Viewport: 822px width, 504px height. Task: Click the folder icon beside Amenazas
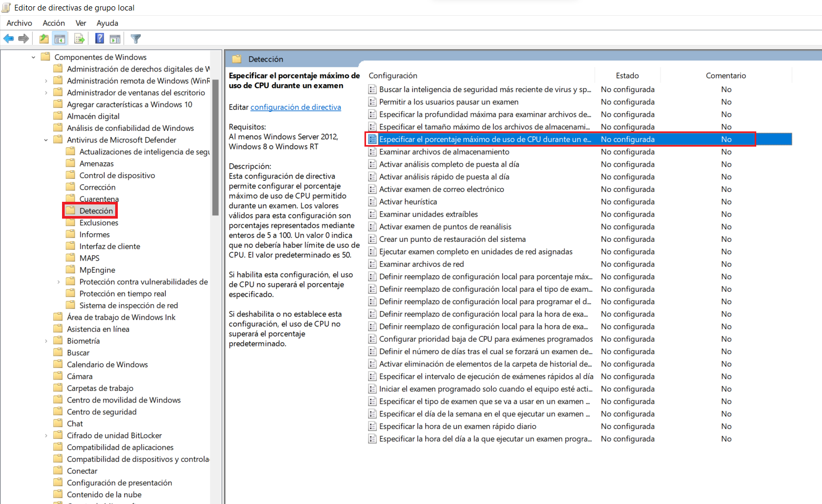tap(70, 163)
